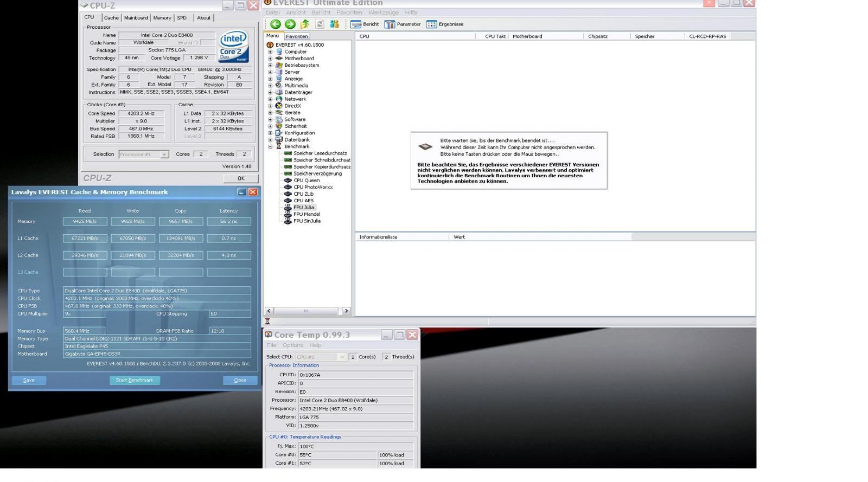Open Bericht report from EVEREST toolbar
The height and width of the screenshot is (482, 868).
pyautogui.click(x=365, y=24)
